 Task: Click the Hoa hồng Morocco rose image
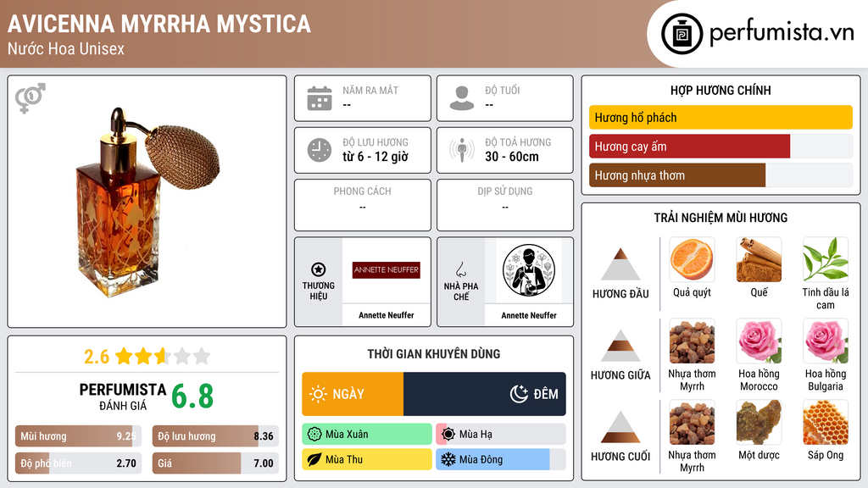pos(759,341)
